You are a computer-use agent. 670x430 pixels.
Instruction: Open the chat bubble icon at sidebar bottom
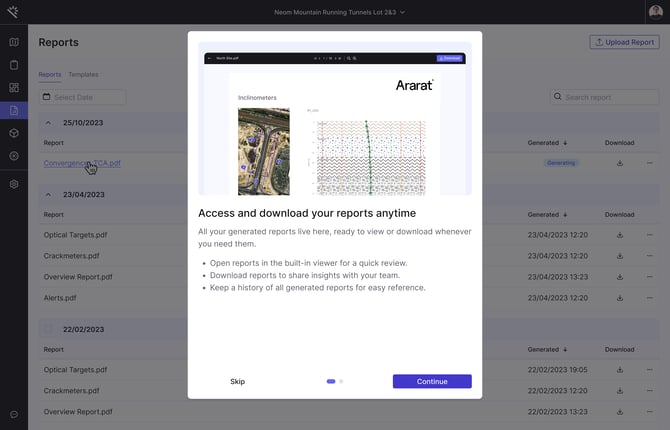pyautogui.click(x=14, y=414)
